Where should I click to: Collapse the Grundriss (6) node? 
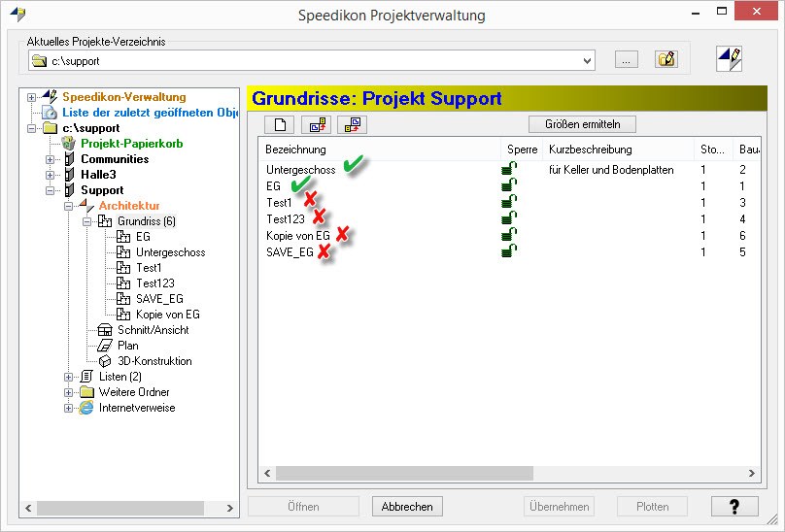(x=87, y=221)
